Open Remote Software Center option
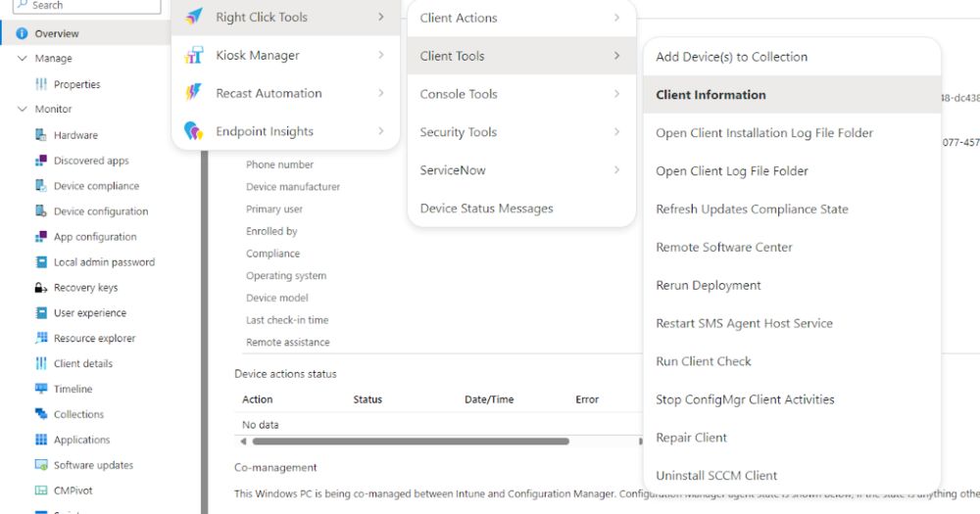 792,248
